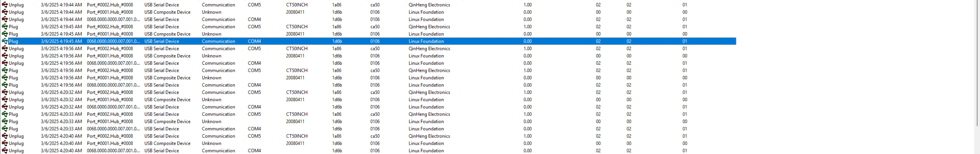Screen dimensions: 980x154
Task: Click the unplug icon for 4:19:44 AM Port_#0001.Hub_#0008
Action: (5, 12)
